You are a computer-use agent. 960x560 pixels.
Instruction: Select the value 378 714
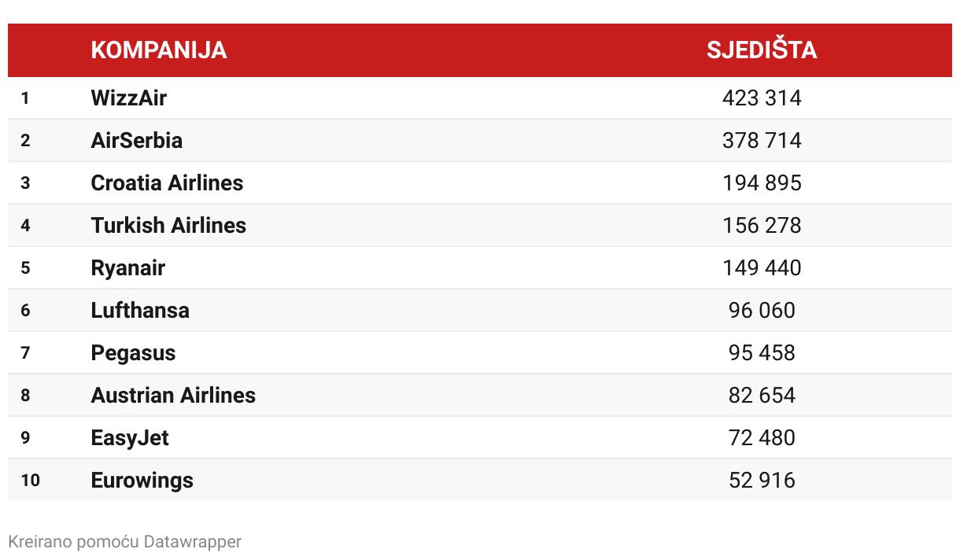click(762, 141)
